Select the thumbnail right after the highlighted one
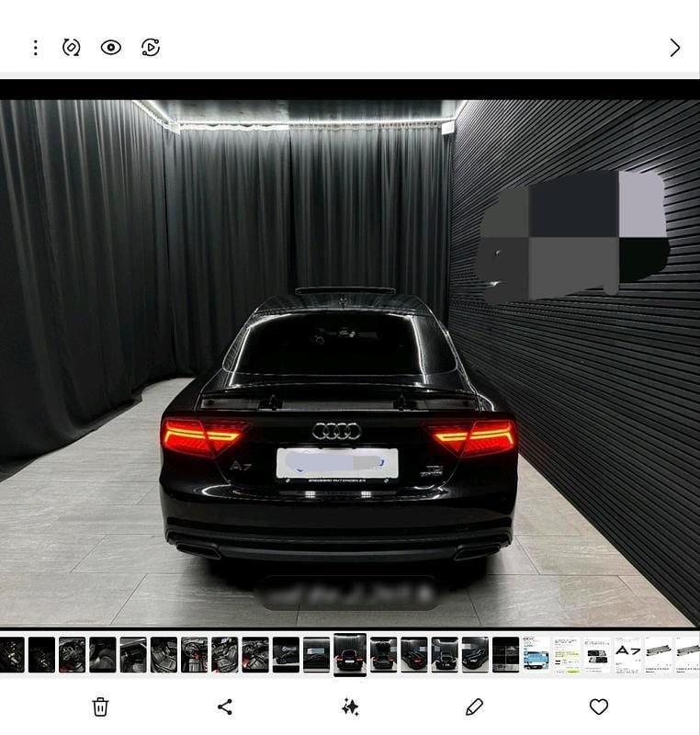The height and width of the screenshot is (735, 700). (x=383, y=654)
